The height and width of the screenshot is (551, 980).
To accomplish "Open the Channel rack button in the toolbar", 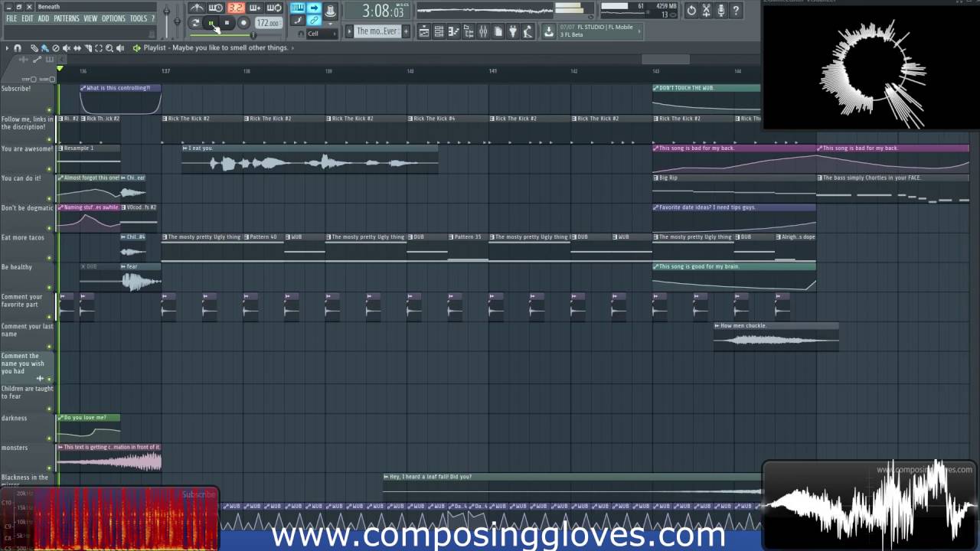I will coord(439,31).
